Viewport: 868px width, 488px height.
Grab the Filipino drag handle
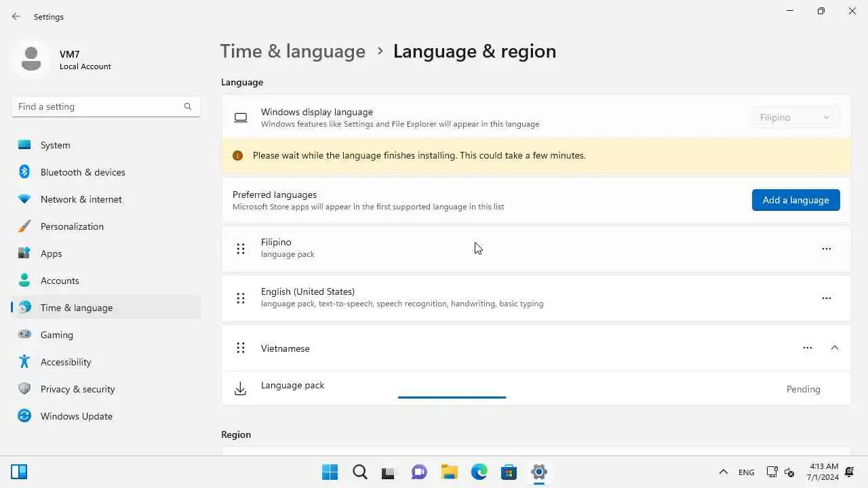[x=241, y=249]
